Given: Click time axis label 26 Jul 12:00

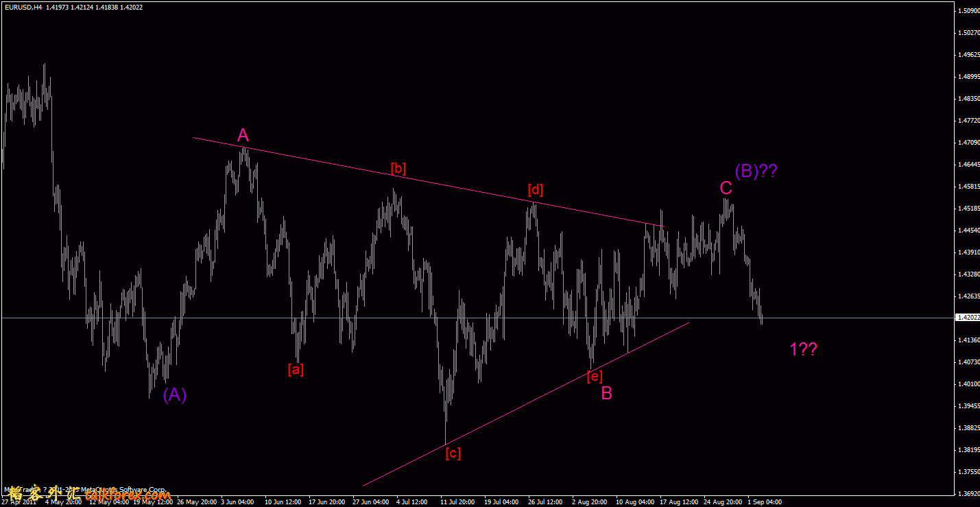Looking at the screenshot, I should click(546, 502).
